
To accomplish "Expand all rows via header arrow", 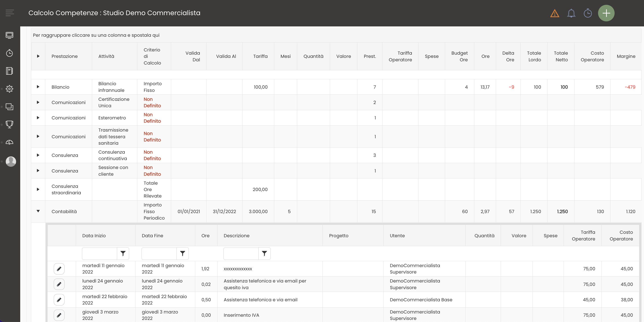I will click(x=38, y=56).
